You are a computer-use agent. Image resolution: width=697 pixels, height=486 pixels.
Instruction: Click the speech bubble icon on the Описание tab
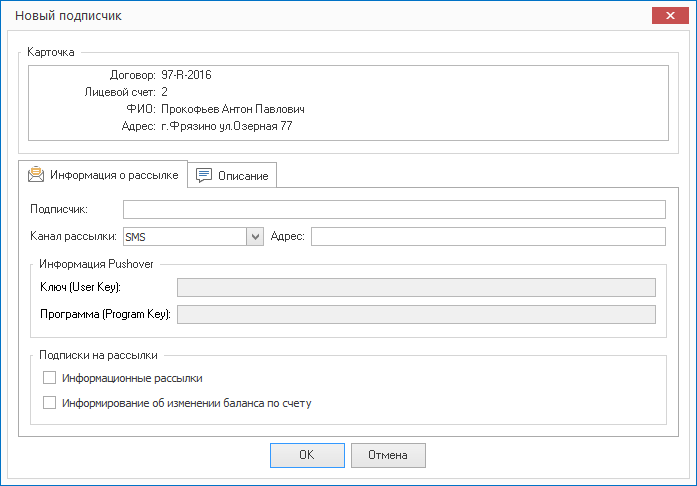[x=204, y=175]
